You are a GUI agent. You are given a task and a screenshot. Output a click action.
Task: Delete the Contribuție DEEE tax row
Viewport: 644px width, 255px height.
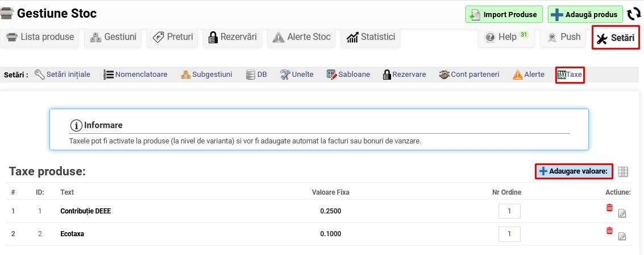click(609, 208)
